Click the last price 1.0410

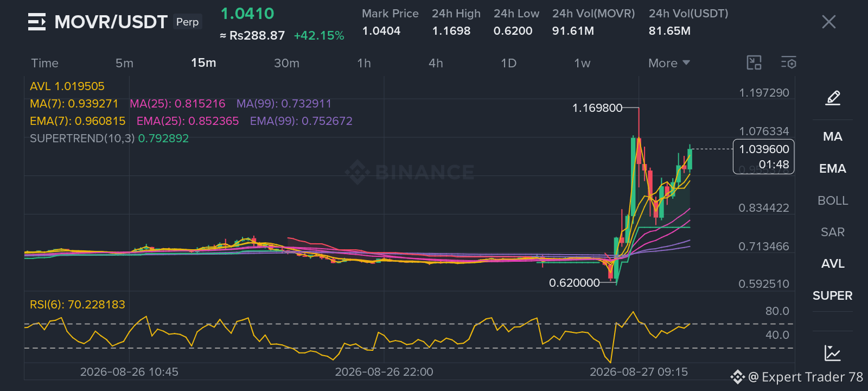tap(247, 14)
